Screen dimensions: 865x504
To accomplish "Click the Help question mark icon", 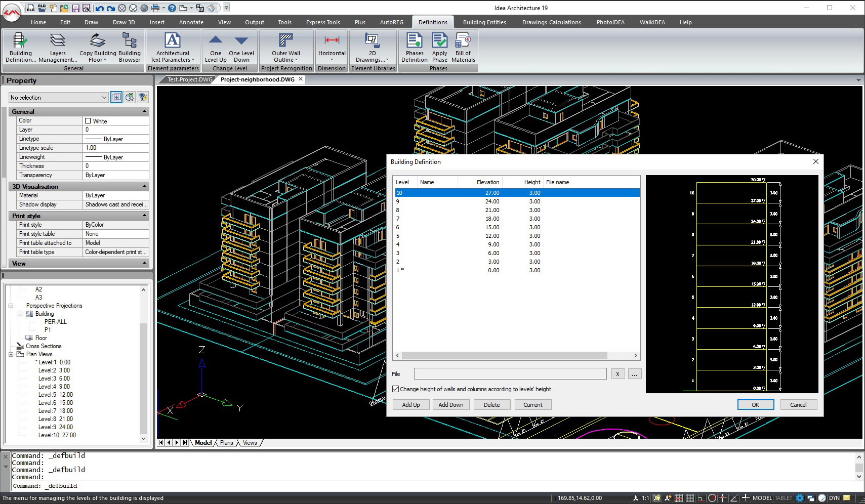I will point(172,8).
